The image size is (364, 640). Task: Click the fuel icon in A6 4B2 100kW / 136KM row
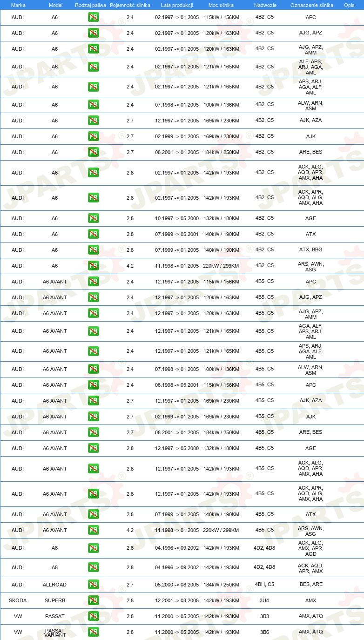point(94,105)
